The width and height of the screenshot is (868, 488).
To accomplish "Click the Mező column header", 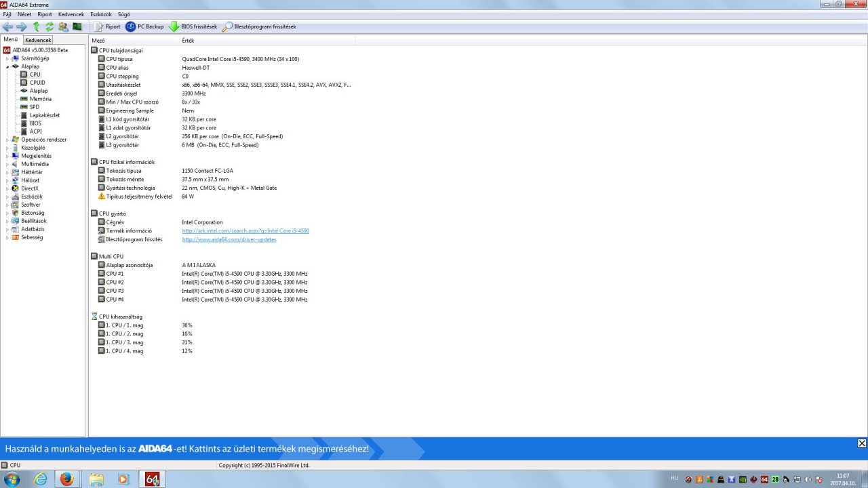I will [134, 41].
